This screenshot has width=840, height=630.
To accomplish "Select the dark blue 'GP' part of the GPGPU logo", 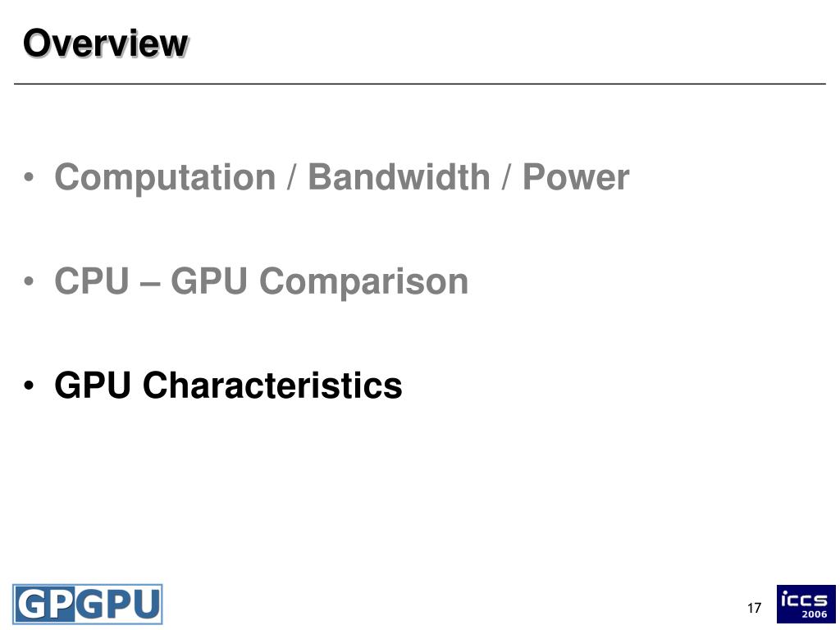I will [x=44, y=605].
